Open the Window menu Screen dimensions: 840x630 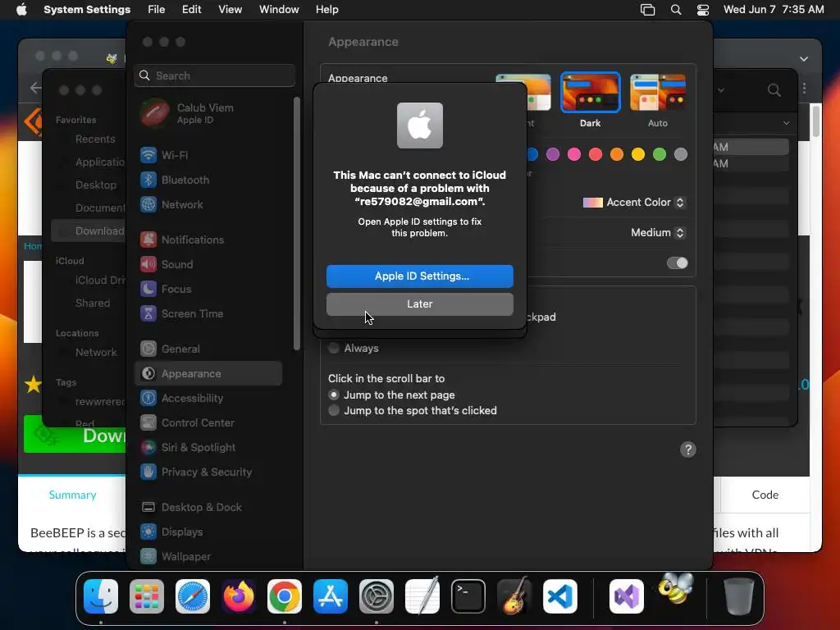tap(279, 10)
